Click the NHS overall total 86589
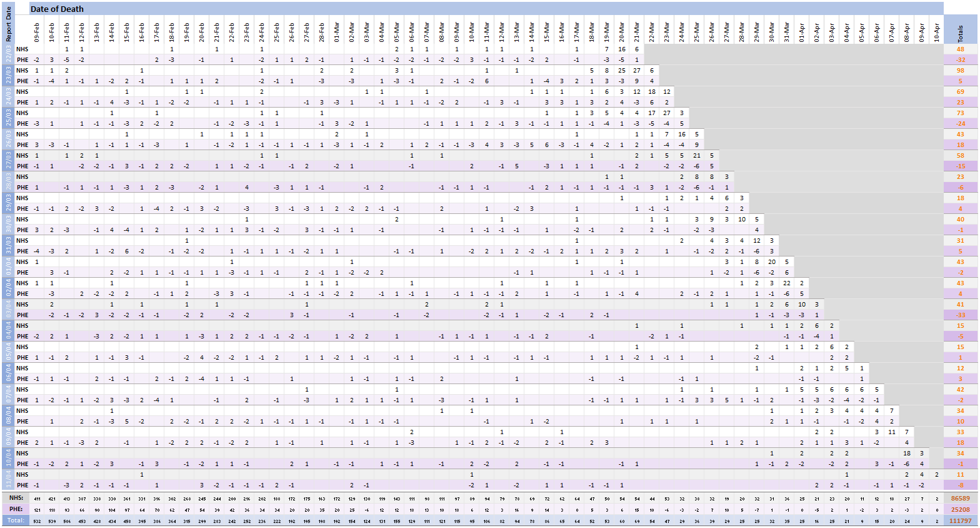980x528 pixels. pos(961,499)
